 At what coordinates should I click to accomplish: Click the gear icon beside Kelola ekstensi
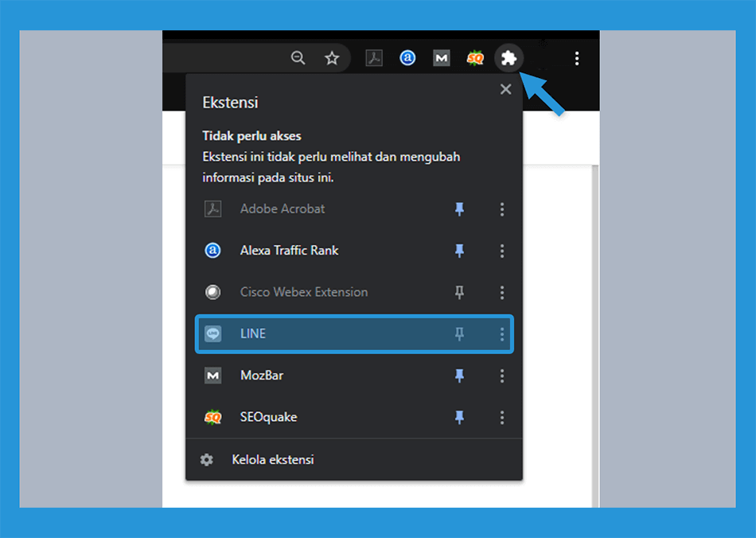pyautogui.click(x=207, y=459)
